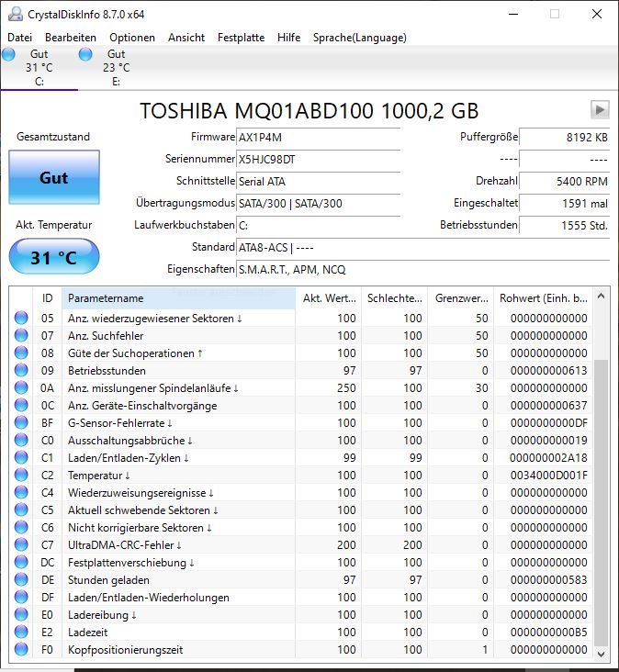619x672 pixels.
Task: Click the Übertragungsmodus field SATA/300
Action: (318, 204)
